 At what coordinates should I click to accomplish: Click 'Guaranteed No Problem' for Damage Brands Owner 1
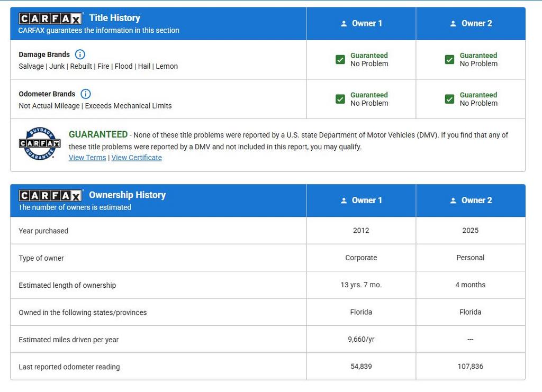pyautogui.click(x=369, y=59)
